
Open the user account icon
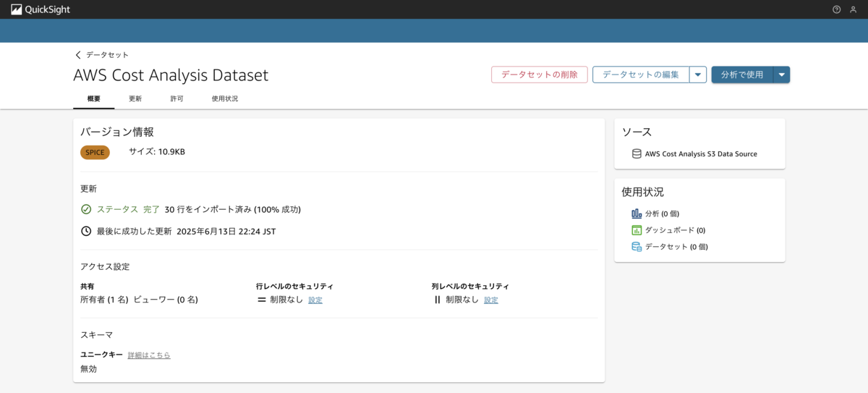click(854, 9)
